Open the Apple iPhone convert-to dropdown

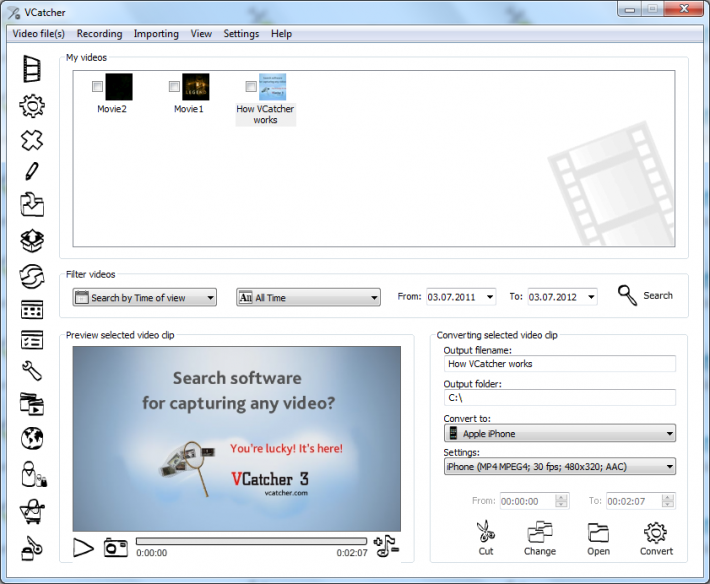click(x=560, y=433)
